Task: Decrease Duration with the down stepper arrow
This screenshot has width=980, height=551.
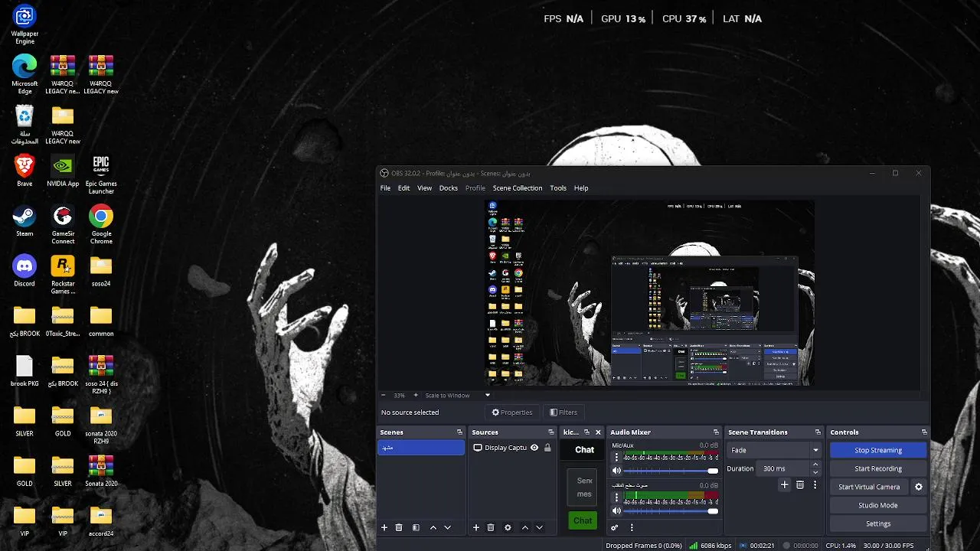Action: tap(815, 472)
